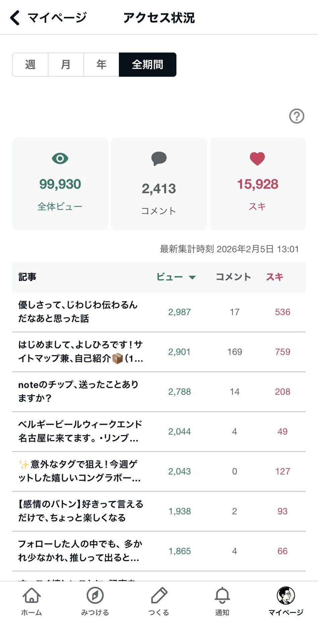Open the ベルギービールウィークエンド article row

159,431
